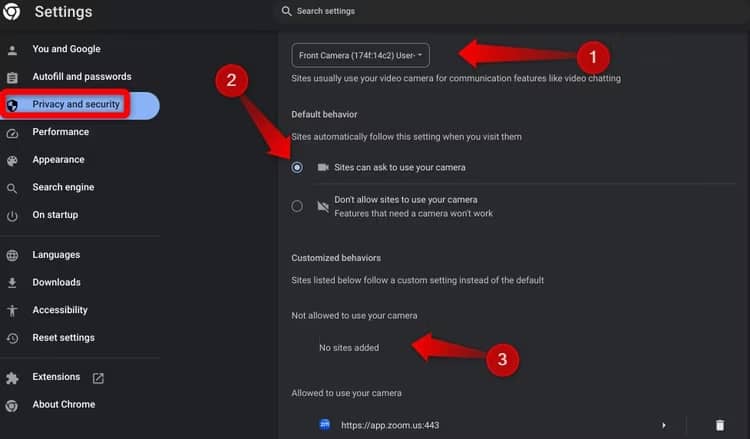Viewport: 750px width, 439px height.
Task: Focus the Search settings field
Action: (x=512, y=11)
